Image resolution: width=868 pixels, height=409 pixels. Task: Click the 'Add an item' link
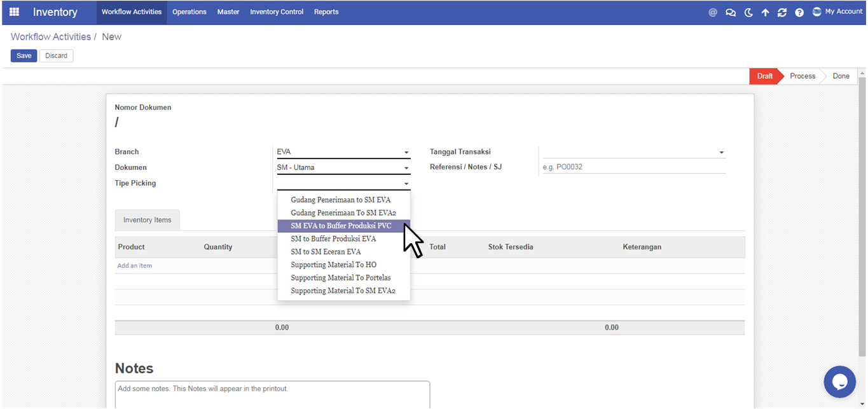[135, 266]
